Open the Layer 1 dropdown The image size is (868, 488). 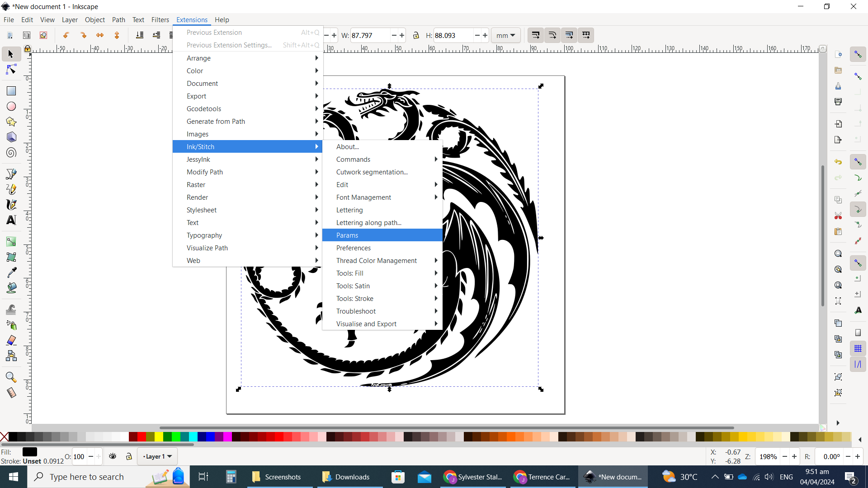coord(157,456)
